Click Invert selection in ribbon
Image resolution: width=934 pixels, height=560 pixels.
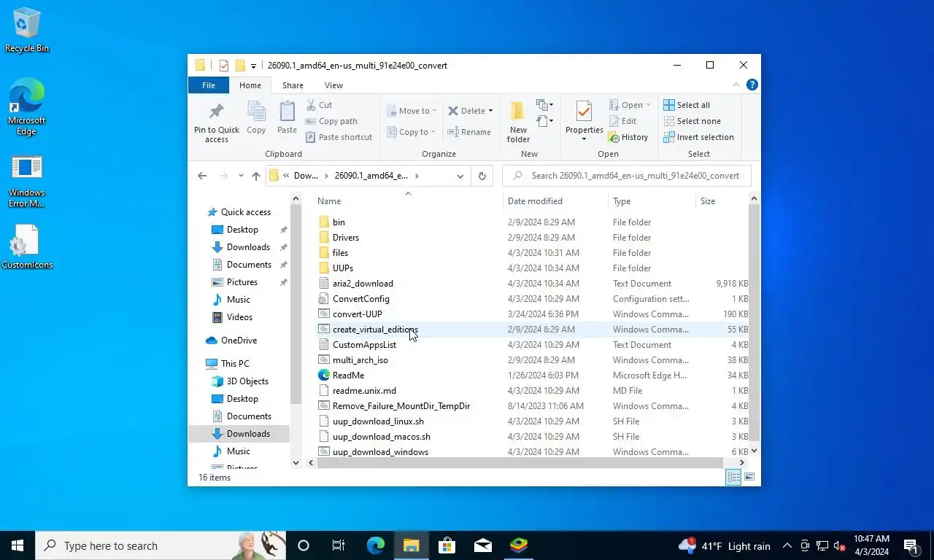(698, 137)
